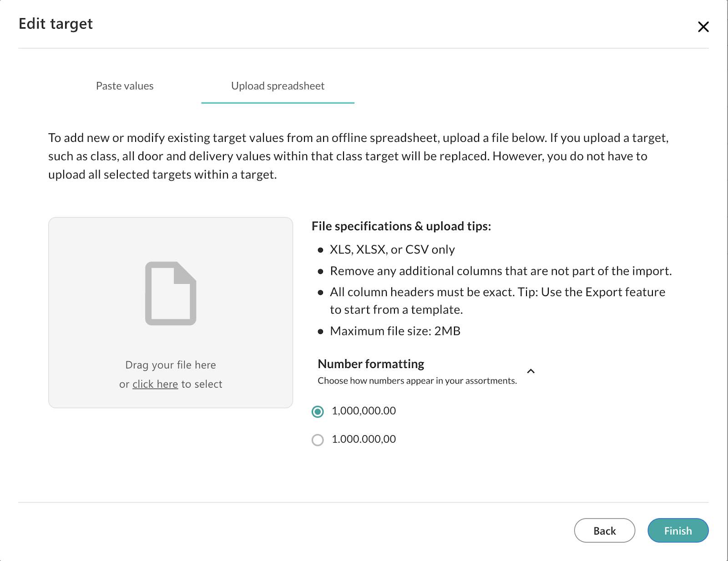Choose the 1.000.000,00 number format radio button
Viewport: 728px width, 561px height.
pyautogui.click(x=318, y=440)
